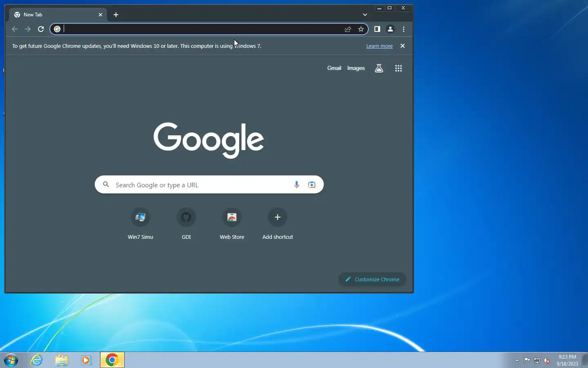This screenshot has height=368, width=588.
Task: Open Search Labs flask icon
Action: (x=379, y=68)
